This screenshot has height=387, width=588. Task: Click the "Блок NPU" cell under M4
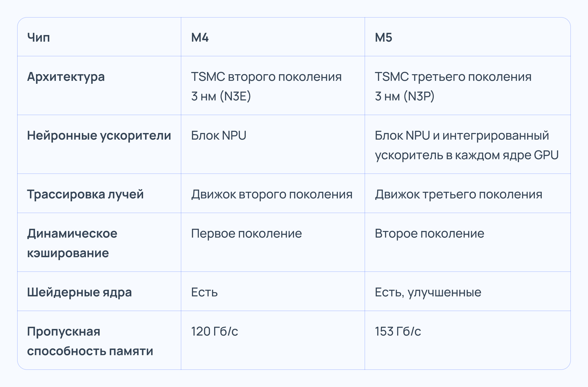point(219,135)
